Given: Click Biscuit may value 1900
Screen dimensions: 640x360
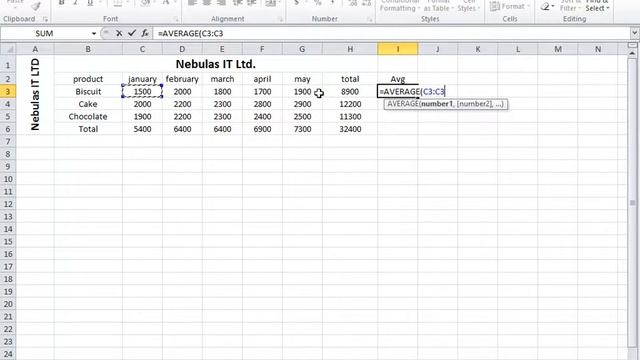Looking at the screenshot, I should 302,91.
